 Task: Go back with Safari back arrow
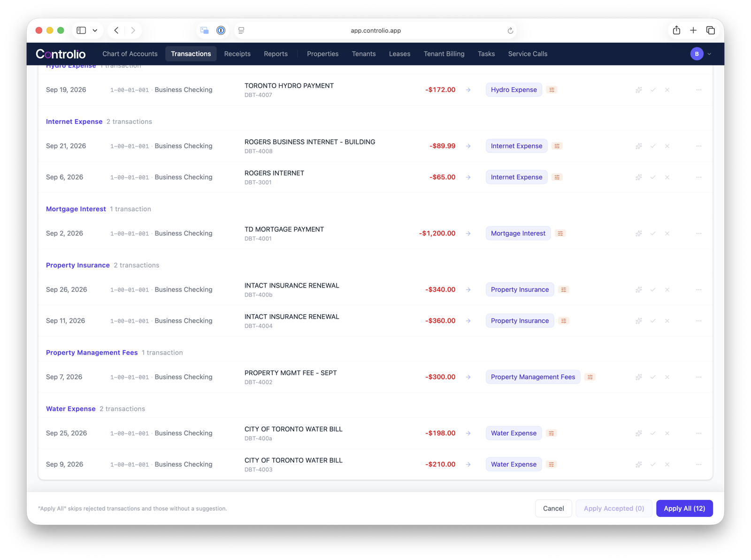(x=116, y=30)
